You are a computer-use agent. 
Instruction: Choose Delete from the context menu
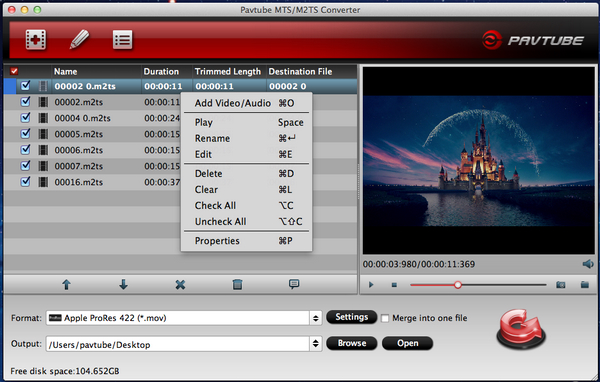click(246, 173)
